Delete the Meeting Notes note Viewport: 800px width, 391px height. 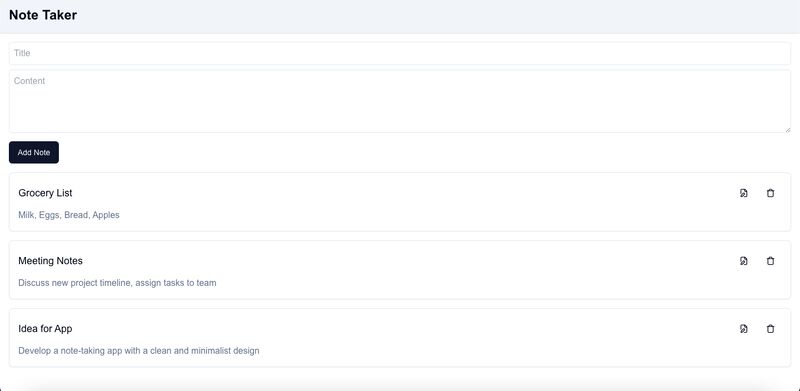click(x=770, y=261)
